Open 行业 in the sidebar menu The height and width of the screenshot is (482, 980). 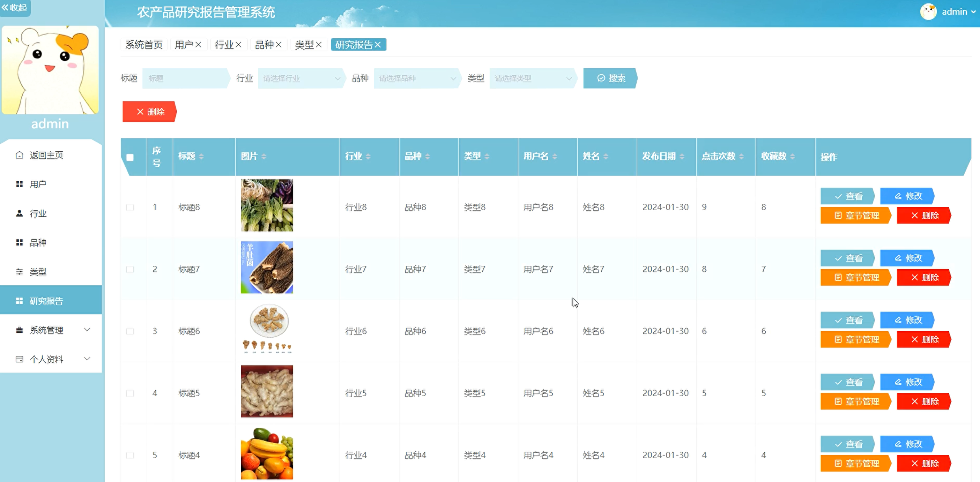click(x=51, y=214)
